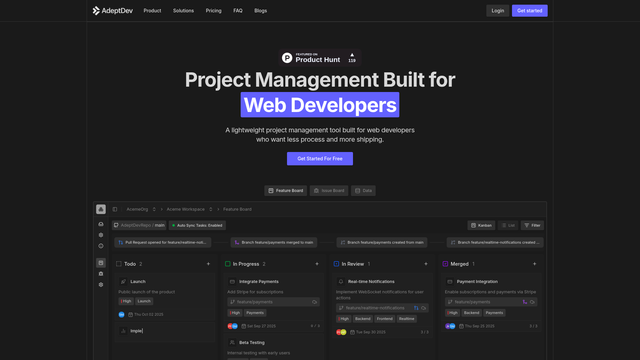Image resolution: width=640 pixels, height=360 pixels.
Task: Click the new task title field reading Imple
Action: 137,331
